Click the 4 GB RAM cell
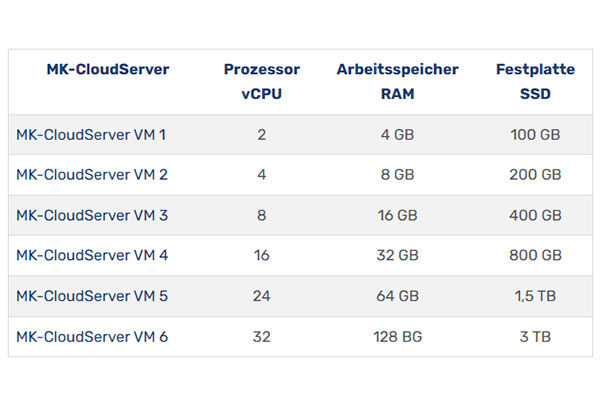Image resolution: width=600 pixels, height=400 pixels. click(397, 134)
